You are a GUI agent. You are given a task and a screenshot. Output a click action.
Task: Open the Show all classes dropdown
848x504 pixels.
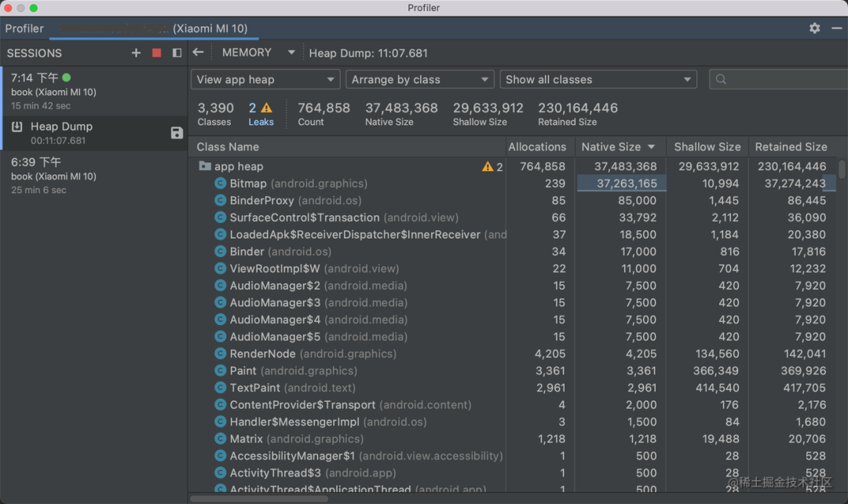tap(598, 79)
